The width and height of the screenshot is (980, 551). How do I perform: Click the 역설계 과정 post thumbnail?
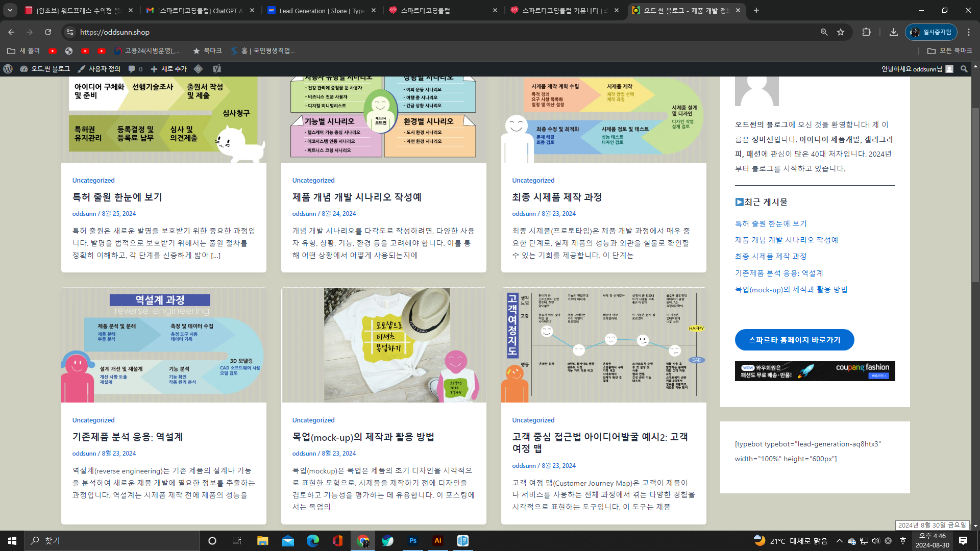click(164, 345)
